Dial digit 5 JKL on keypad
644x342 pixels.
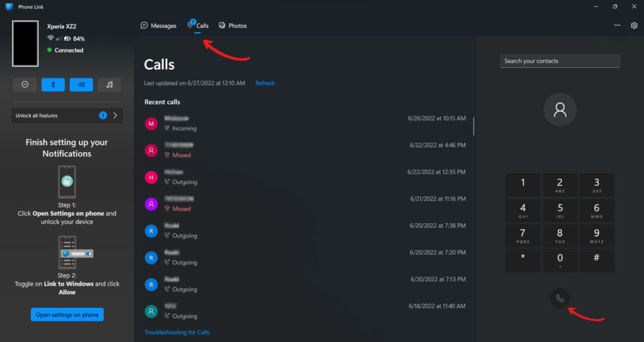(560, 210)
